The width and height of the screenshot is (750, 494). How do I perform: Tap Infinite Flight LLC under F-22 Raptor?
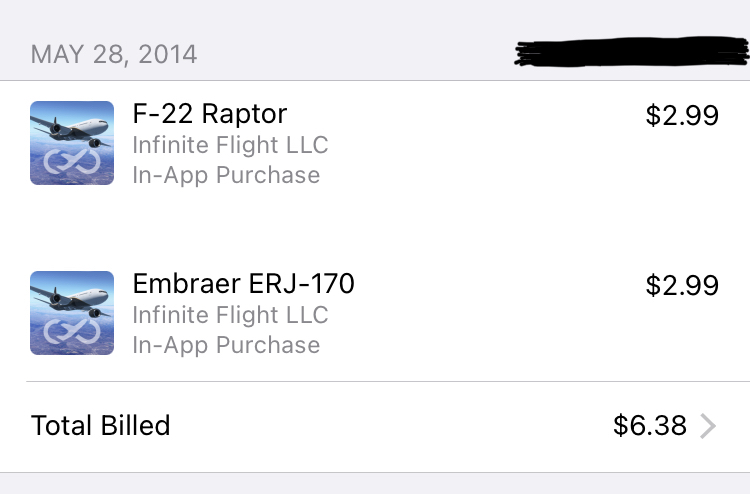230,145
